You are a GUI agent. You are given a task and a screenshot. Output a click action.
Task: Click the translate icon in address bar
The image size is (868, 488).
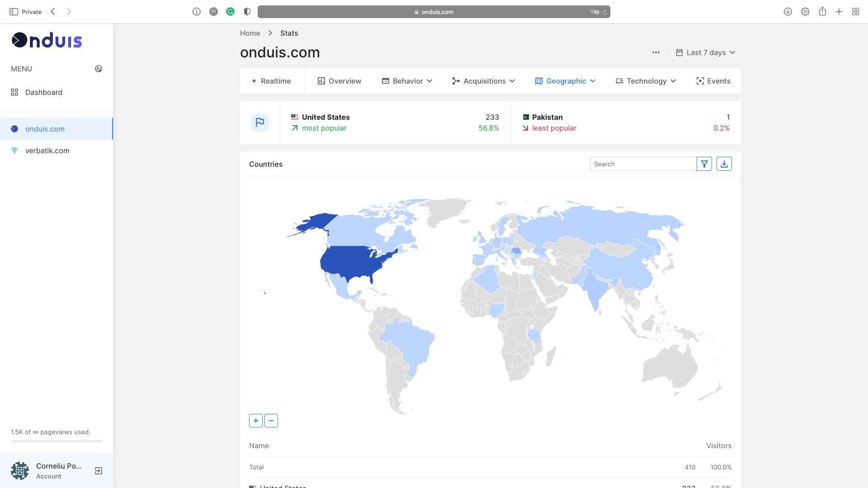(595, 12)
